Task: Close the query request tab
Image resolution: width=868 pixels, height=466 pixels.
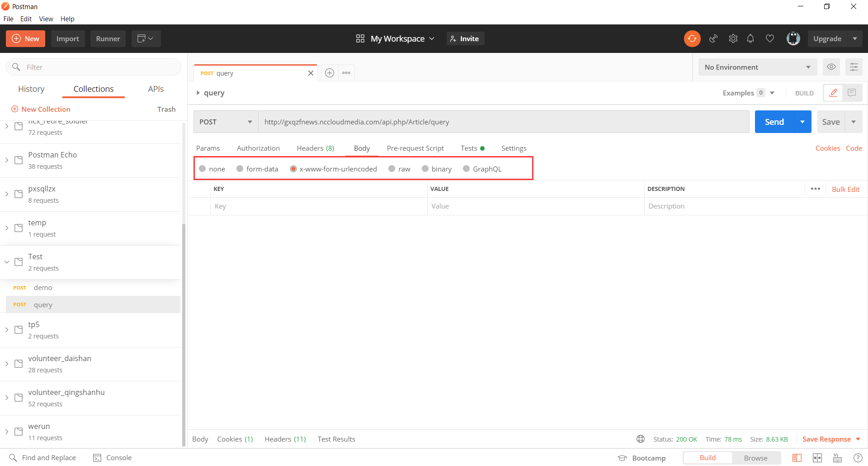Action: [311, 73]
